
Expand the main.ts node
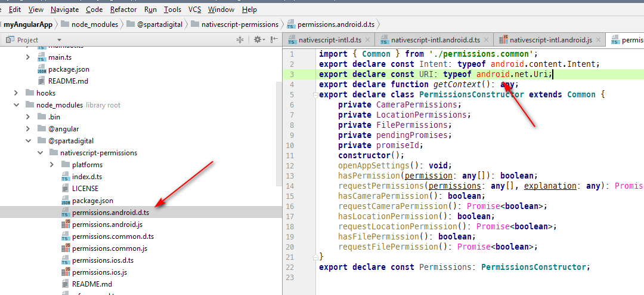click(28, 57)
